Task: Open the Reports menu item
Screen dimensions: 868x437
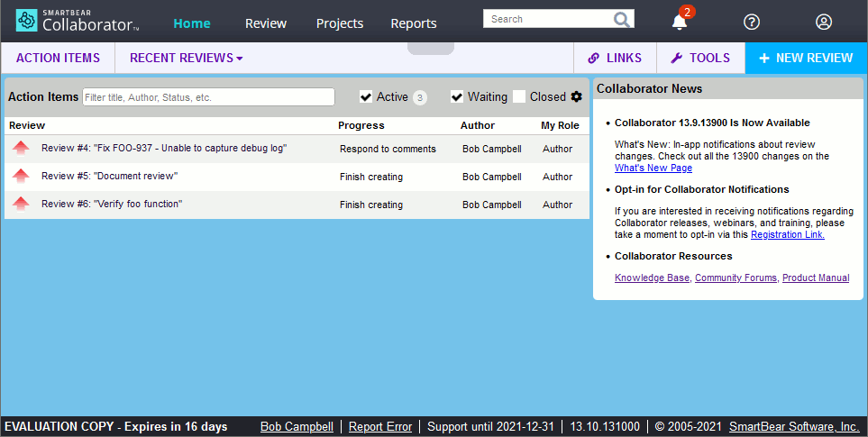Action: [x=414, y=23]
